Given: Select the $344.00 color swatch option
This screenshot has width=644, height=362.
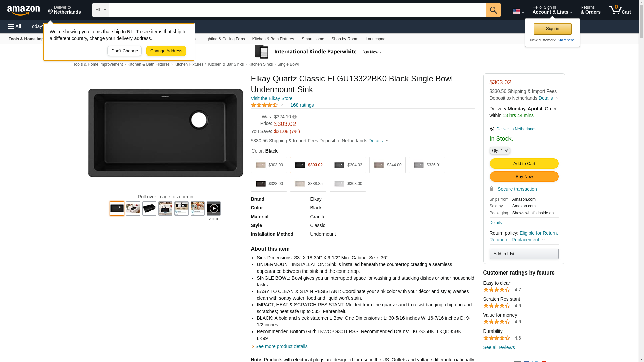Looking at the screenshot, I should click(x=387, y=165).
